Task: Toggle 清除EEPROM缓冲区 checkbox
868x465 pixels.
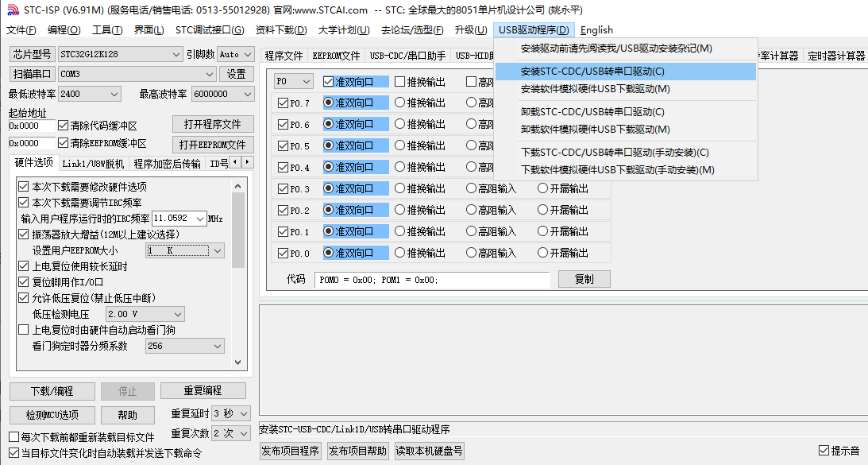Action: click(63, 143)
